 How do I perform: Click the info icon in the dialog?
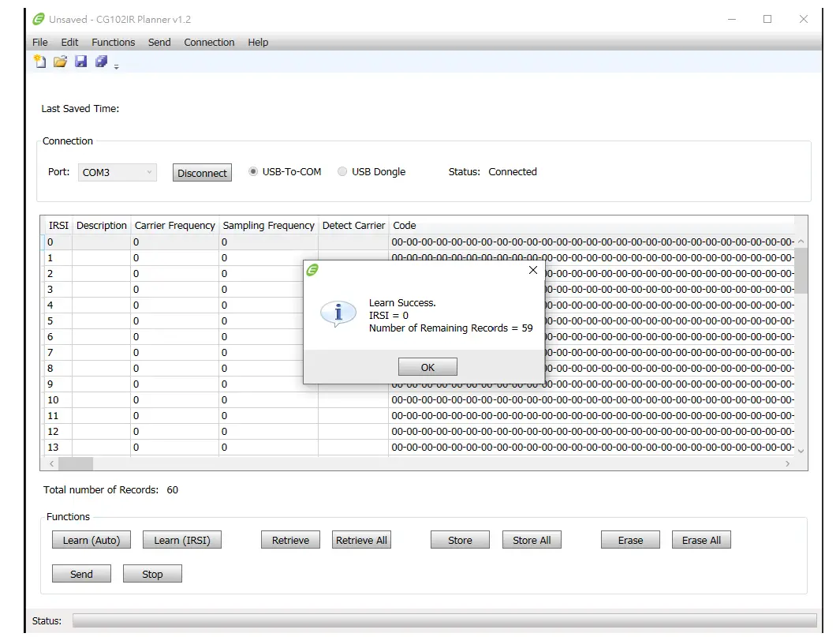pos(338,313)
